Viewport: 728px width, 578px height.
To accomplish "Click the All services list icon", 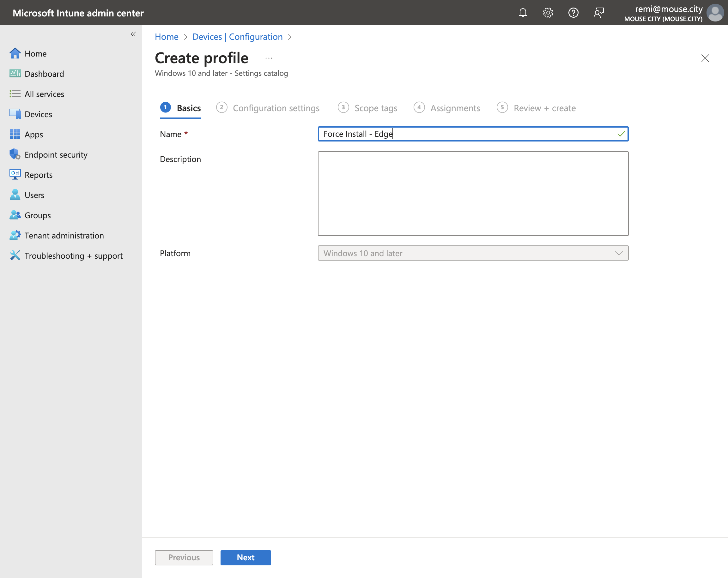I will tap(15, 94).
